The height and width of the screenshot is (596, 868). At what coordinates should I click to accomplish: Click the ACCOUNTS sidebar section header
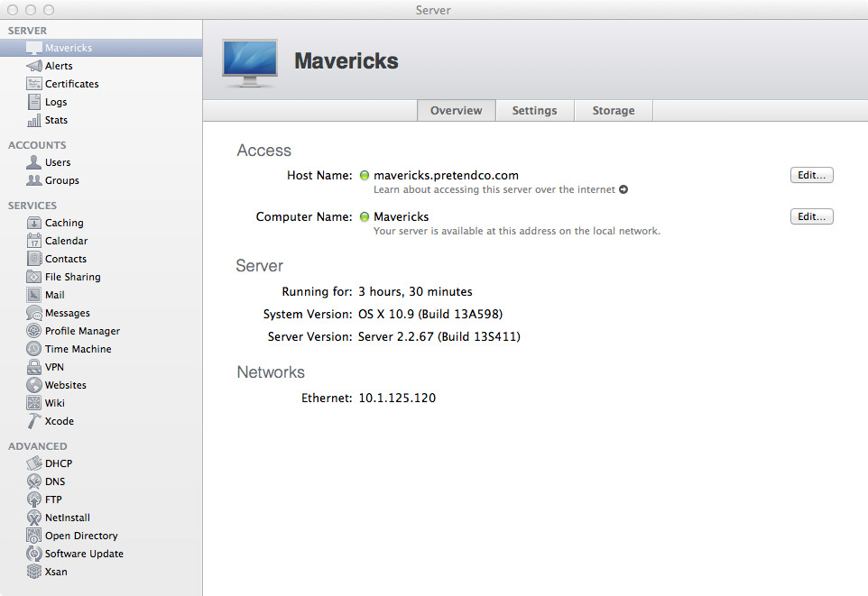tap(37, 145)
